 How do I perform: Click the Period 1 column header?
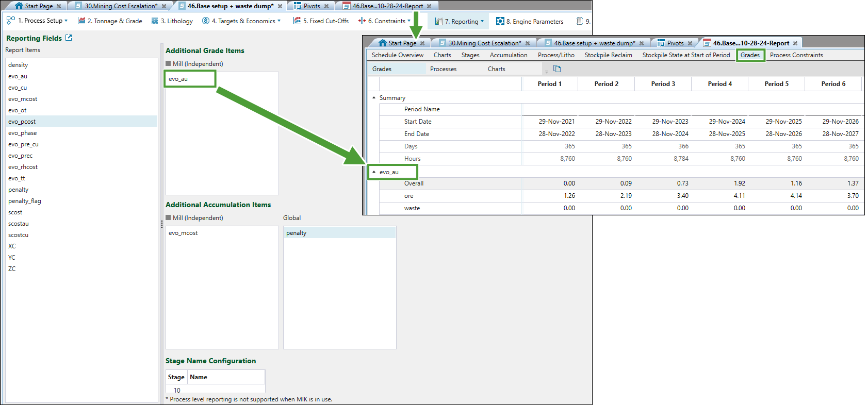pos(550,84)
